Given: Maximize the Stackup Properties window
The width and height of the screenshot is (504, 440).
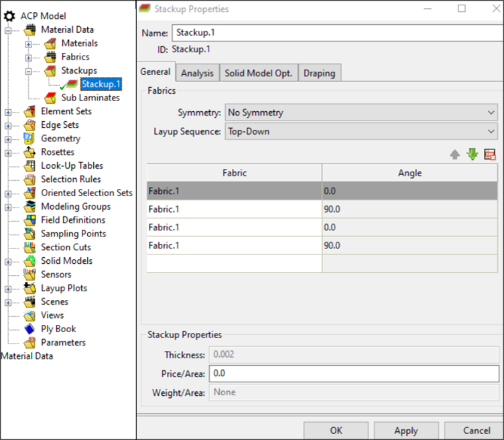Looking at the screenshot, I should pyautogui.click(x=462, y=9).
